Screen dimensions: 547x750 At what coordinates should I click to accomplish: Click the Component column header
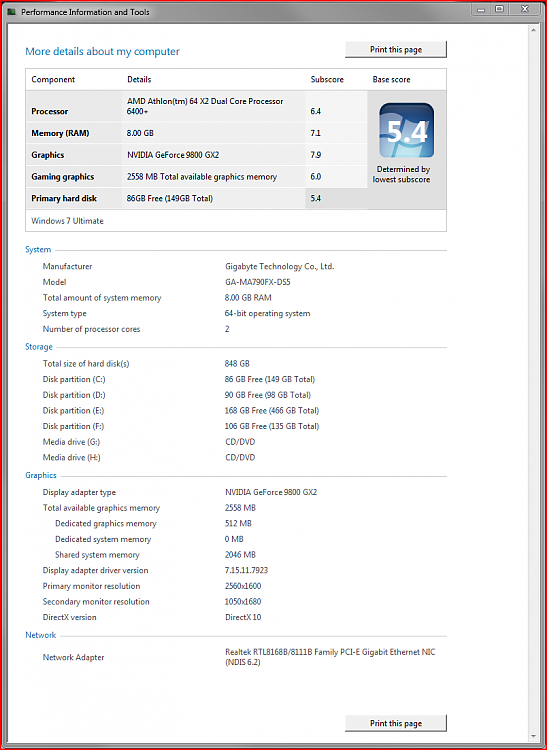53,79
